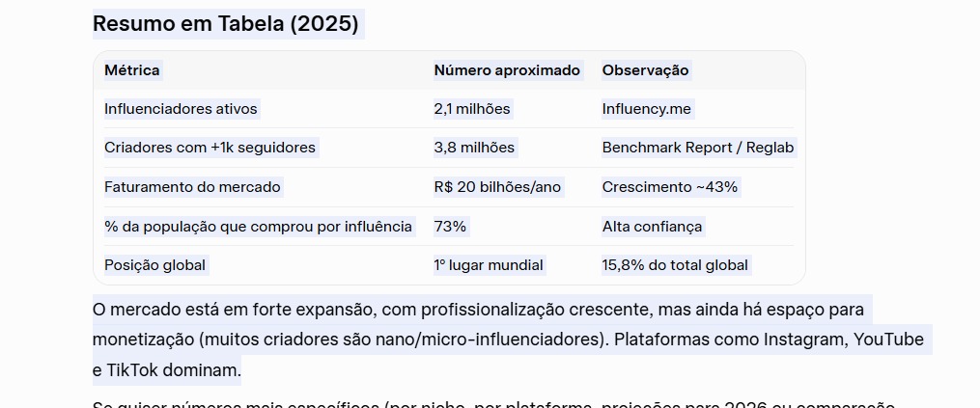
Task: Click the "Benchmark Report / Reglab" cell
Action: pos(697,148)
